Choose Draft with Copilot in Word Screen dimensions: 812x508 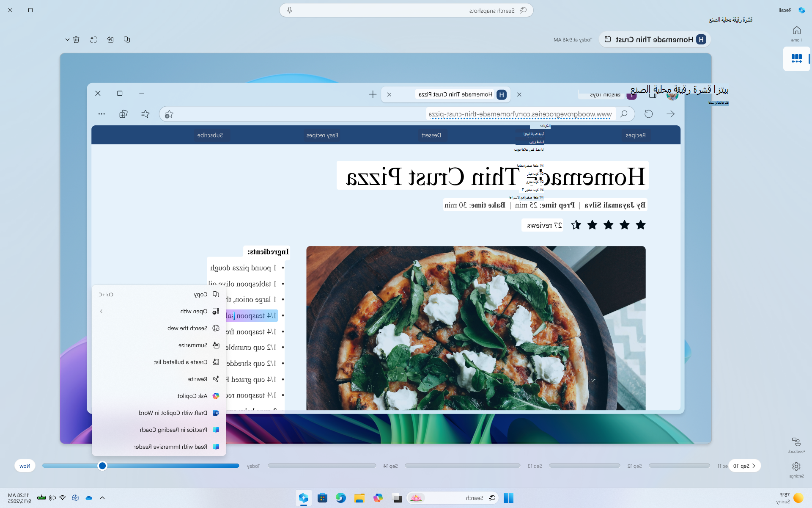point(159,413)
